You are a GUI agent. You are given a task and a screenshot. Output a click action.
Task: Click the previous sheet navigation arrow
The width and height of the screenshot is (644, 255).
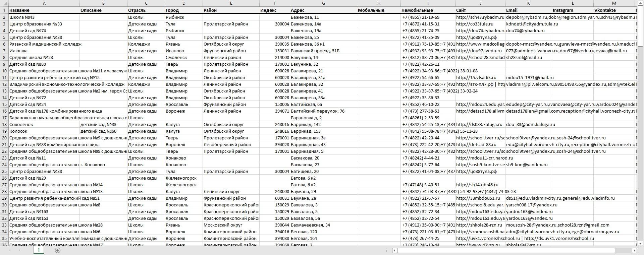[x=10, y=250]
